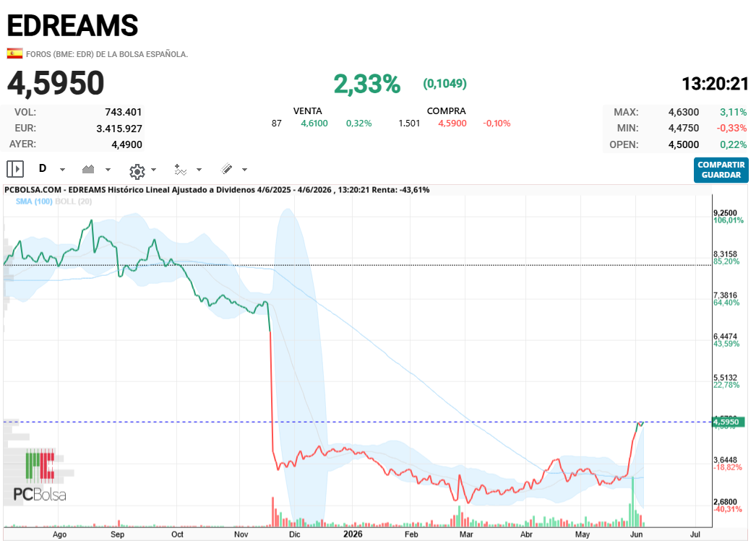Viewport: 756px width, 541px height.
Task: Click the 4,5950 current price tag on axis
Action: (728, 422)
